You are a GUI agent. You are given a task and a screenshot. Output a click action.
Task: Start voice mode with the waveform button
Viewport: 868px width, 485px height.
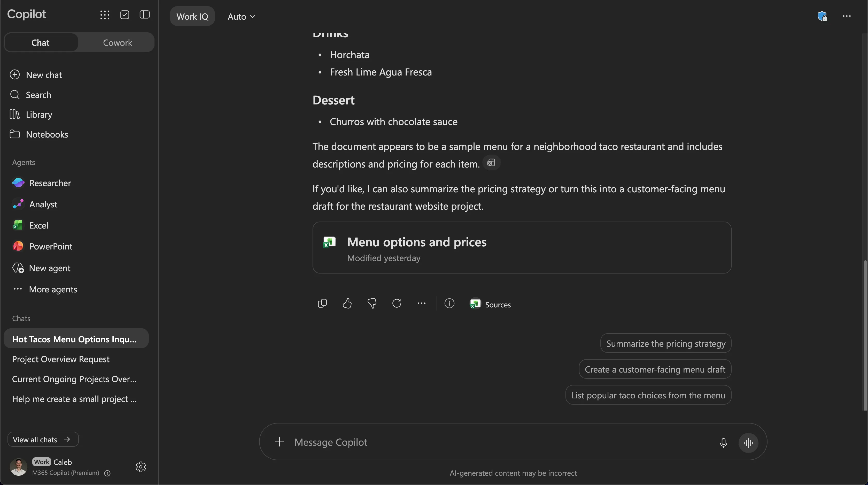748,443
